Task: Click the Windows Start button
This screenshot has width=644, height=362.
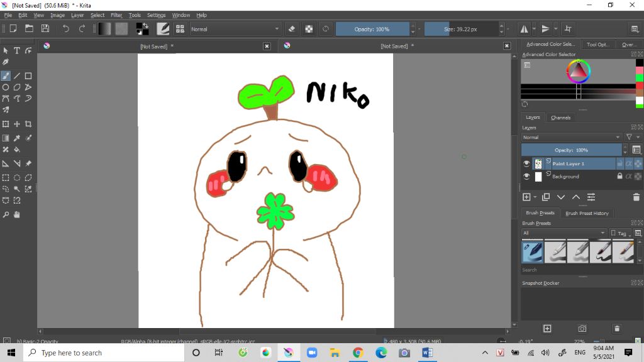Action: coord(11,353)
